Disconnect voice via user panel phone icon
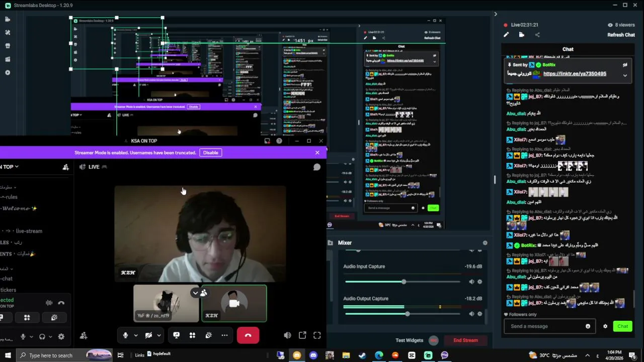Image resolution: width=644 pixels, height=362 pixels. (61, 303)
